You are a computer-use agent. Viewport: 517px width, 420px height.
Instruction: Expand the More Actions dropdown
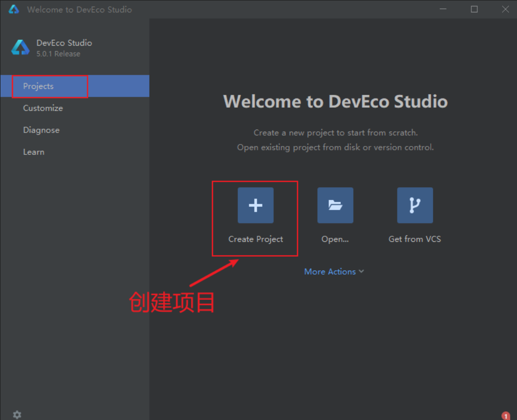tap(334, 272)
